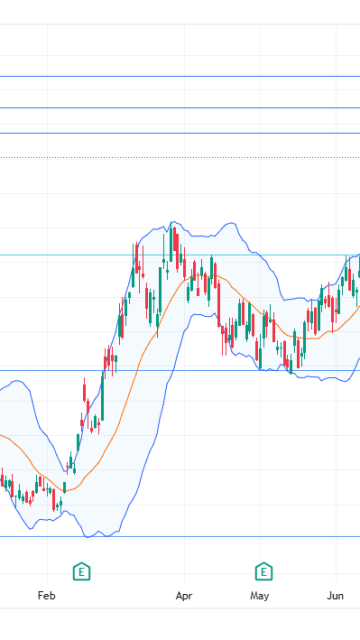
Task: Click the Jun label on time axis
Action: [335, 596]
